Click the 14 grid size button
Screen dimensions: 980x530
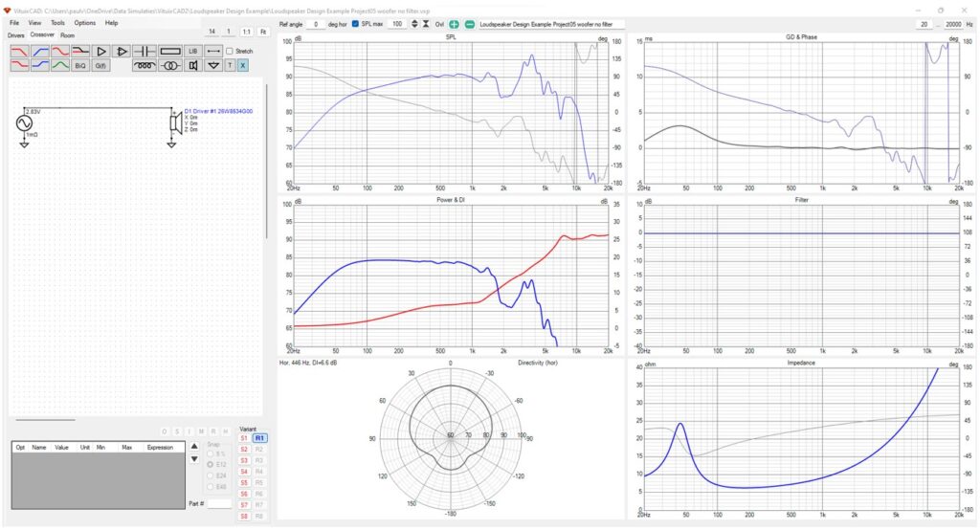tap(212, 32)
